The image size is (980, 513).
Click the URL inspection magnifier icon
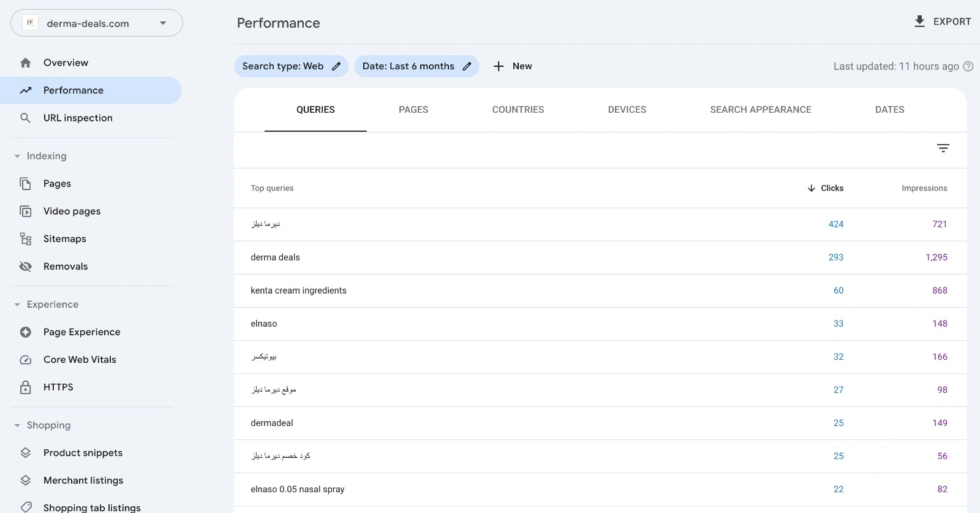25,118
